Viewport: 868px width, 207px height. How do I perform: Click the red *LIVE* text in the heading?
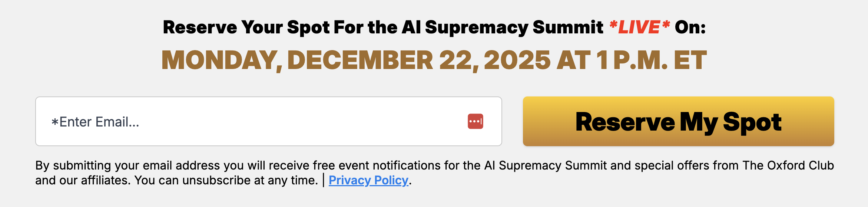[639, 27]
